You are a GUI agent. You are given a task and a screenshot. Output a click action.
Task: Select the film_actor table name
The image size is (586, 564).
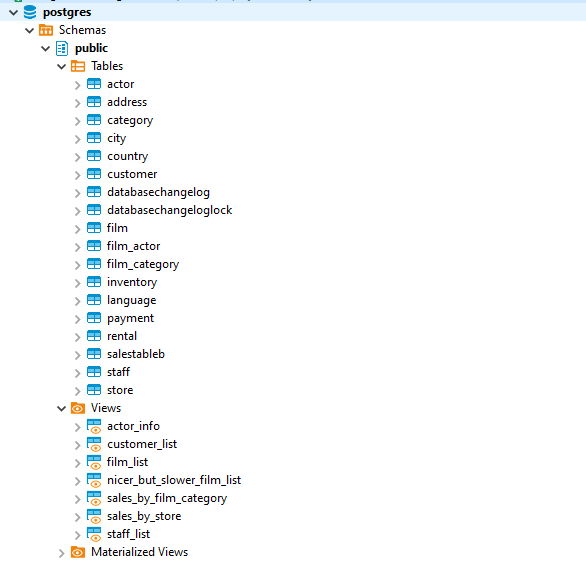(133, 246)
